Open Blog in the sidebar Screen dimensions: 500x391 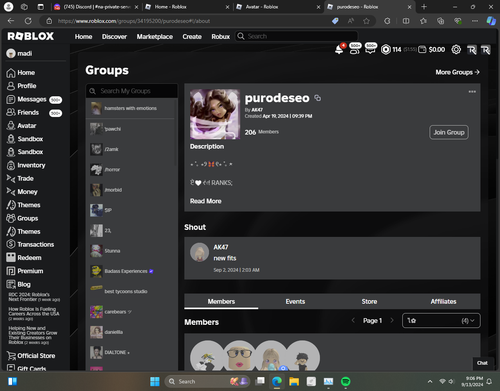[x=18, y=284]
